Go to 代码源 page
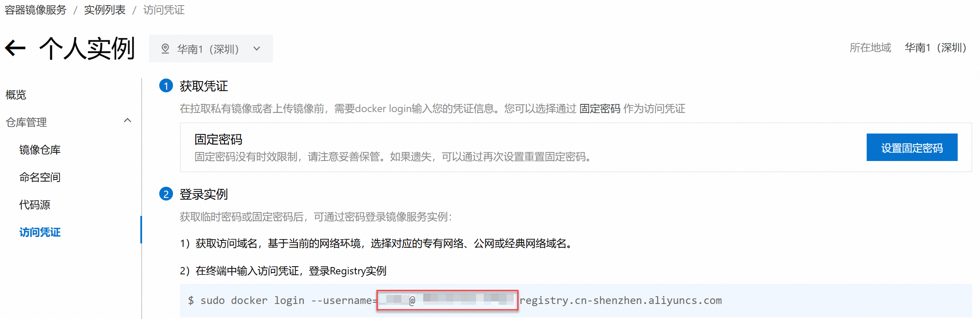The image size is (980, 319). (x=35, y=204)
